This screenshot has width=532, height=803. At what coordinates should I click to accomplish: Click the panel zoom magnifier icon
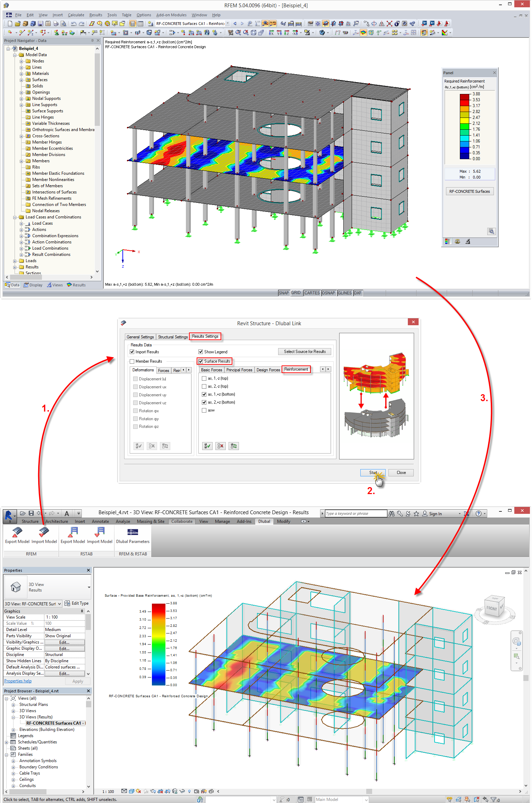coord(491,231)
